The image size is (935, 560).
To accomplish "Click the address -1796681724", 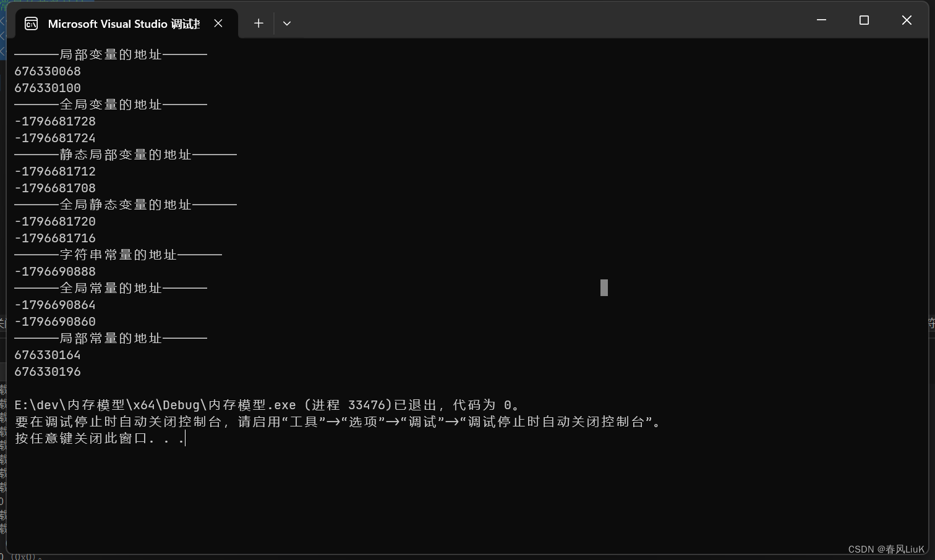I will pyautogui.click(x=55, y=138).
